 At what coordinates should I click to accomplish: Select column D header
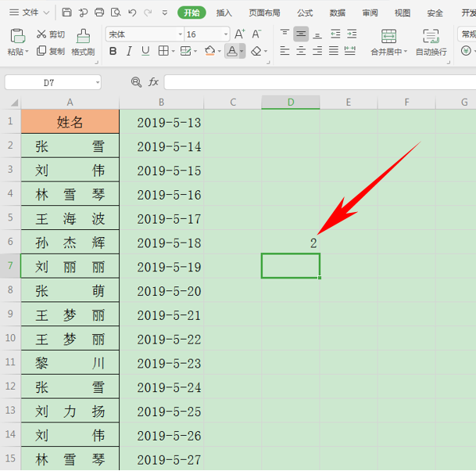(x=291, y=102)
